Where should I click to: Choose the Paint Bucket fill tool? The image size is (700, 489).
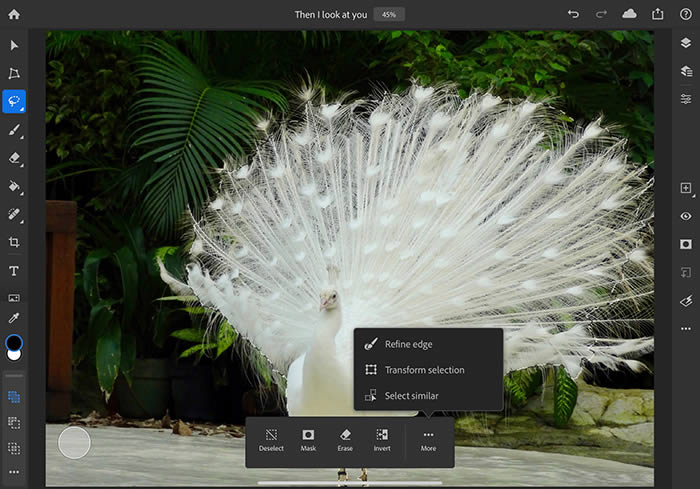click(14, 186)
